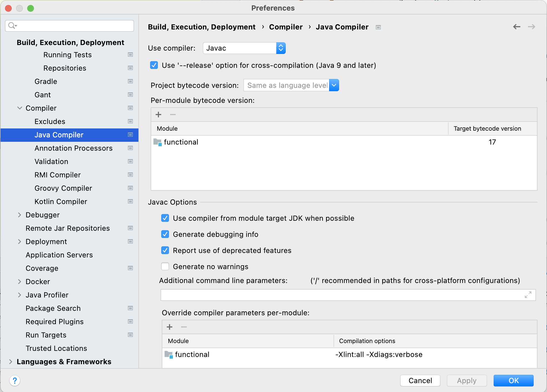Select the Compiler menu item in sidebar
This screenshot has width=547, height=392.
47,108
